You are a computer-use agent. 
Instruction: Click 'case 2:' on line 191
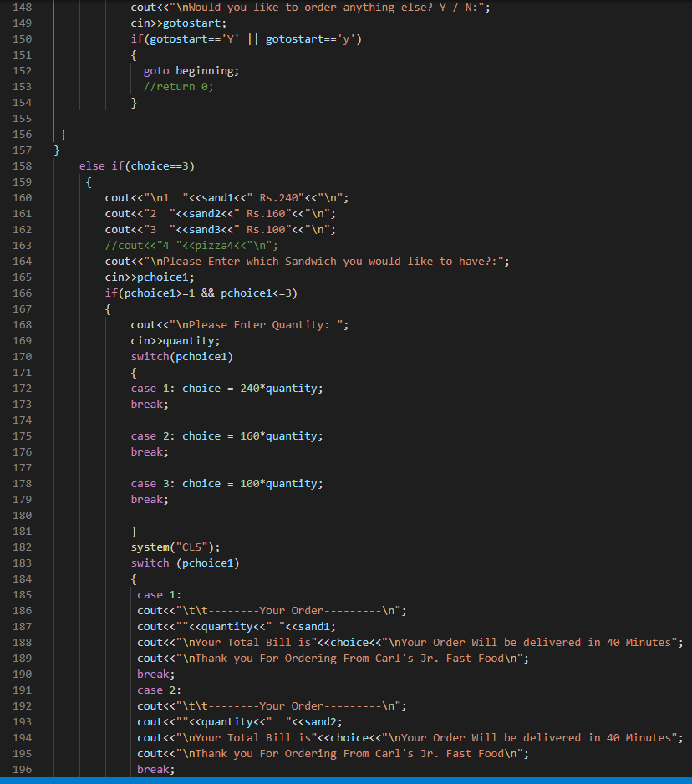[x=159, y=690]
